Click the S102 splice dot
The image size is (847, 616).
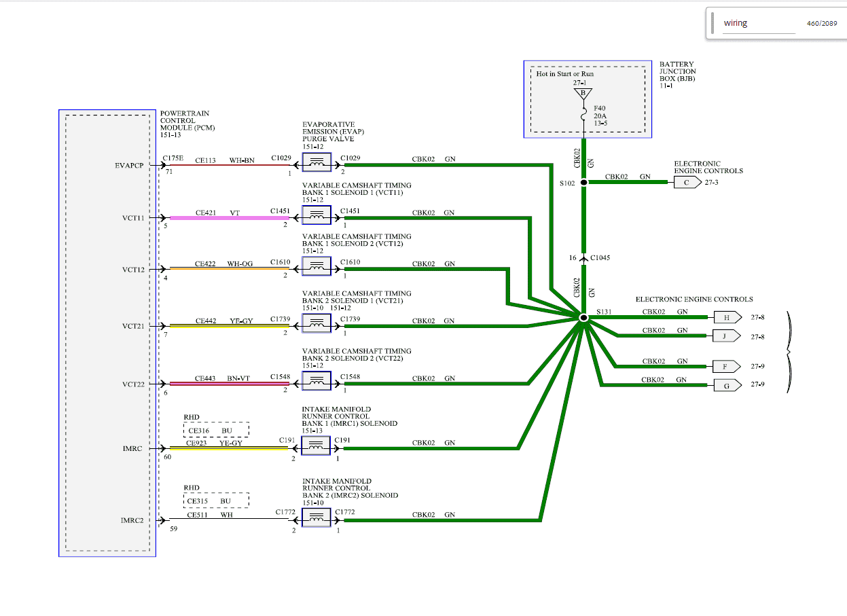pos(583,182)
